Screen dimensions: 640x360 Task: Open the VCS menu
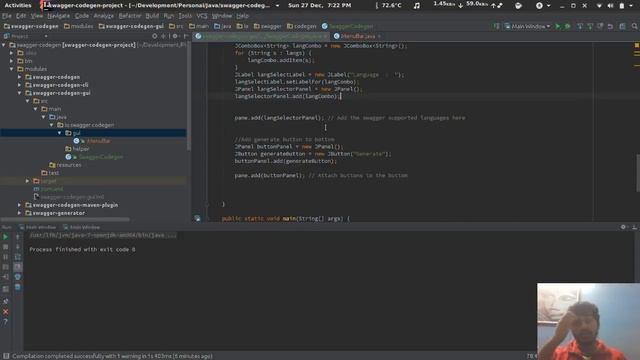click(x=202, y=16)
